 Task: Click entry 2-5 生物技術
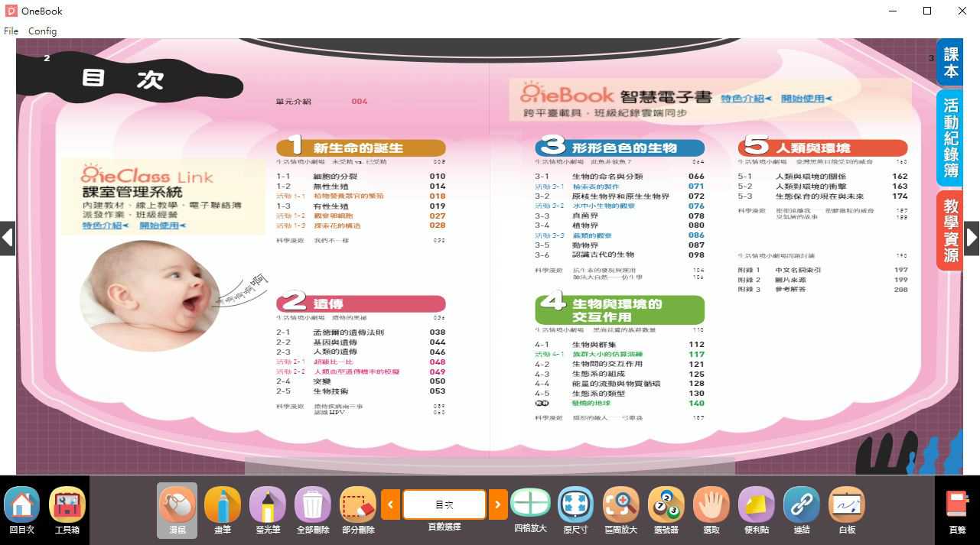(x=361, y=391)
